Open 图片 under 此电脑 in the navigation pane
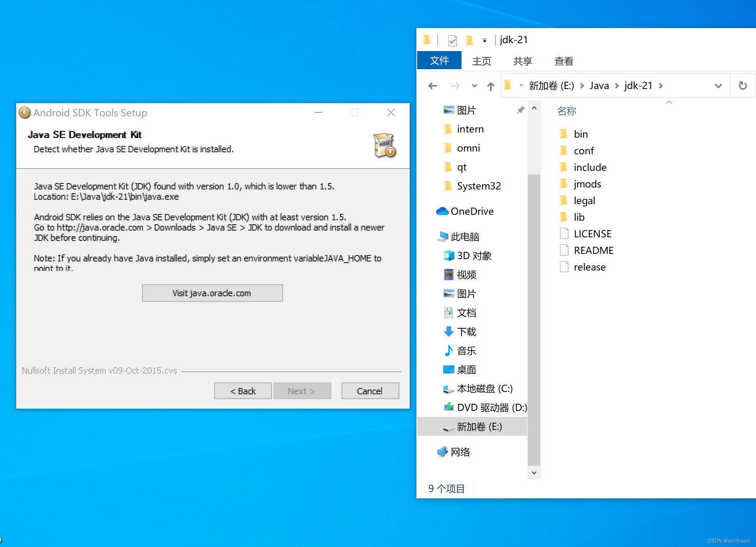 [466, 293]
